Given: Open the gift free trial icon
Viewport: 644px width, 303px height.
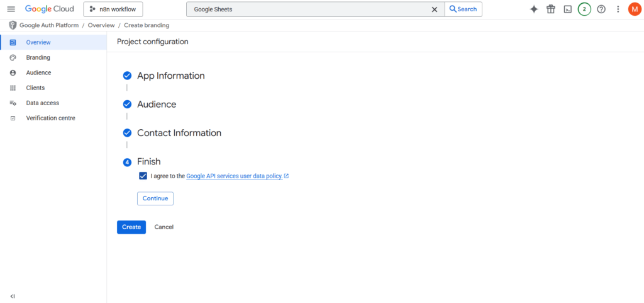Looking at the screenshot, I should (x=551, y=9).
